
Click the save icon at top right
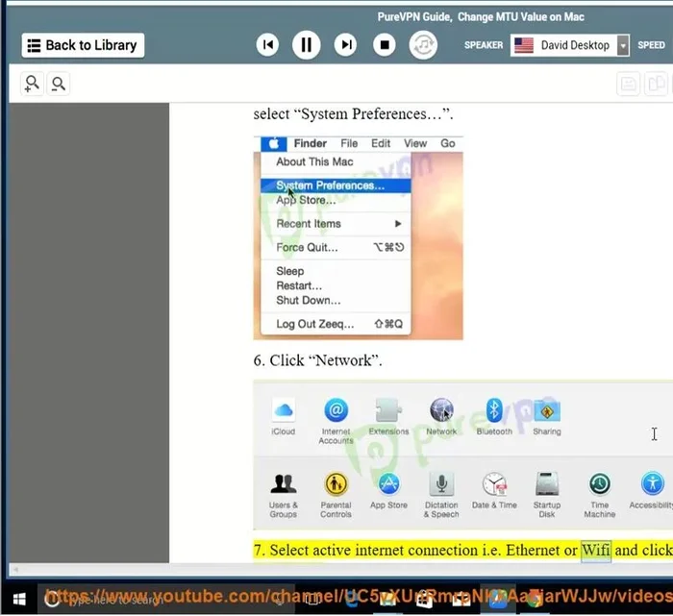click(x=629, y=85)
